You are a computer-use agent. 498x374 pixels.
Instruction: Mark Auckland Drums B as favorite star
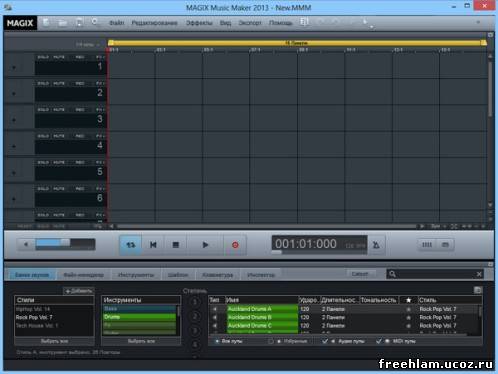click(x=408, y=318)
